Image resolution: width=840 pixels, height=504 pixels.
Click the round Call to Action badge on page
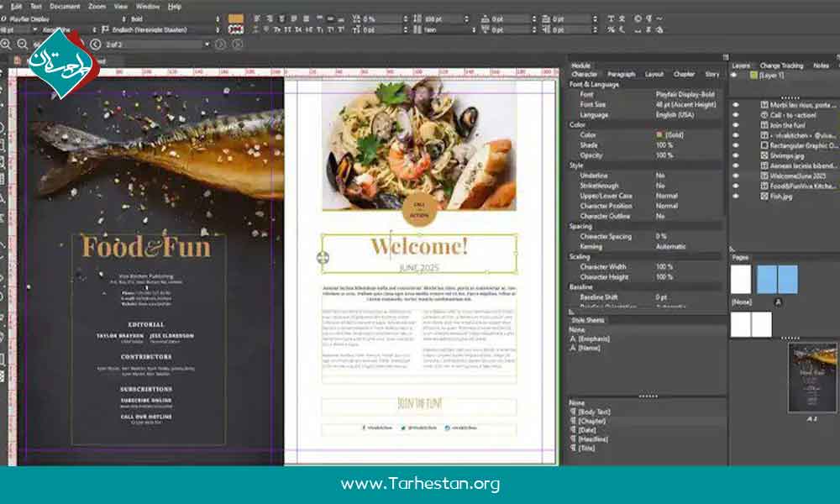point(419,209)
